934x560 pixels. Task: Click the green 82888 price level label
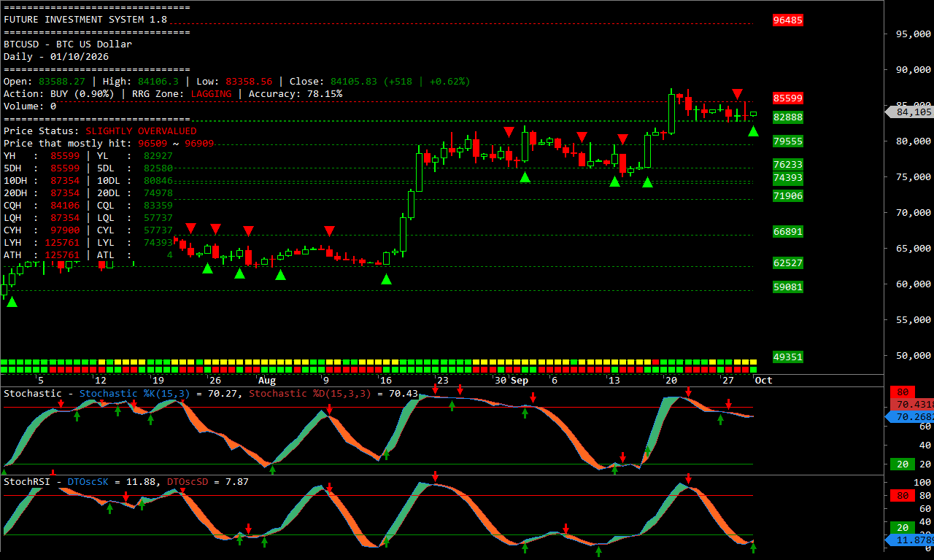(788, 117)
